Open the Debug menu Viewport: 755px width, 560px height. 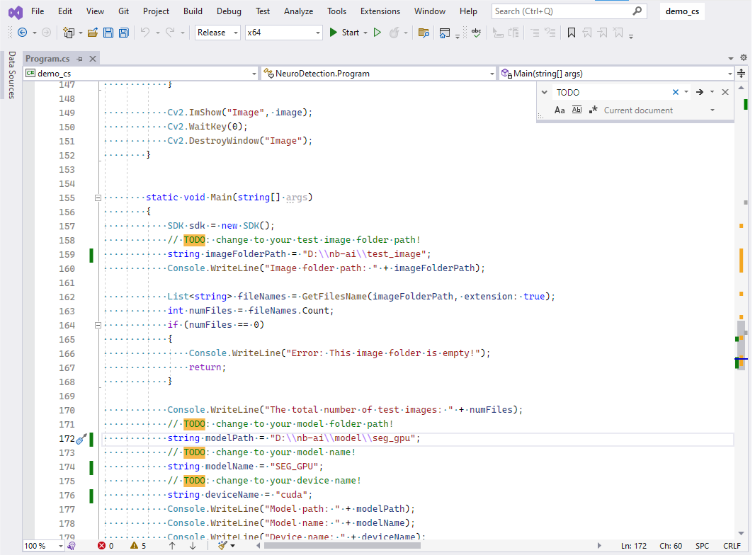[229, 11]
